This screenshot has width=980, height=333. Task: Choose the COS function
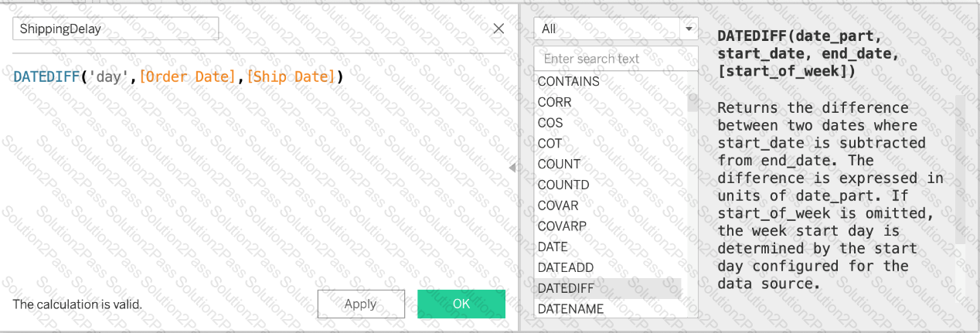(550, 123)
